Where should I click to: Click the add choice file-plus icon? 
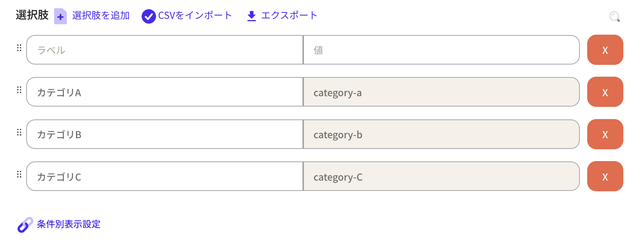tap(60, 16)
